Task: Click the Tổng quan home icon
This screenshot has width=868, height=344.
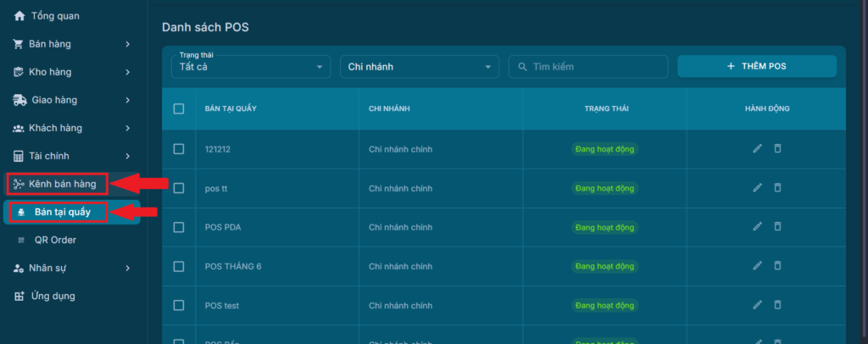Action: coord(19,16)
